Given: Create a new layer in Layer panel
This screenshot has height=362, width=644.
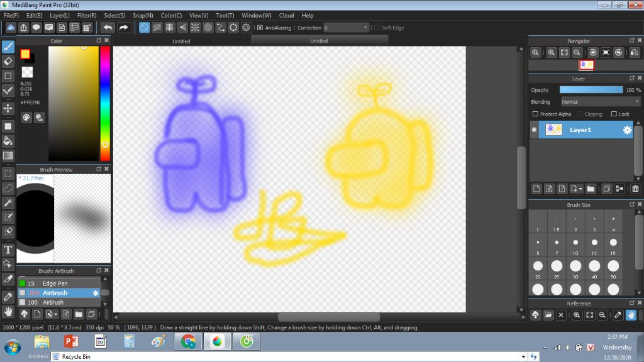Looking at the screenshot, I should pos(536,189).
